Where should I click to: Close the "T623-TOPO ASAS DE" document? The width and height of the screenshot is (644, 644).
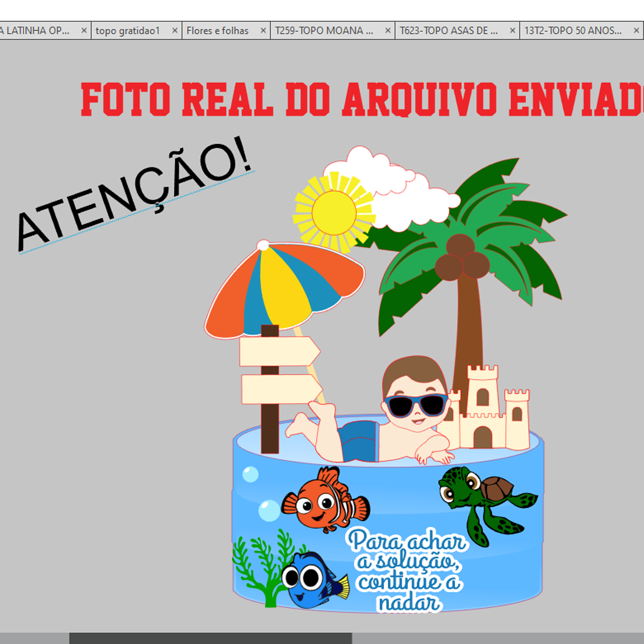coord(513,30)
